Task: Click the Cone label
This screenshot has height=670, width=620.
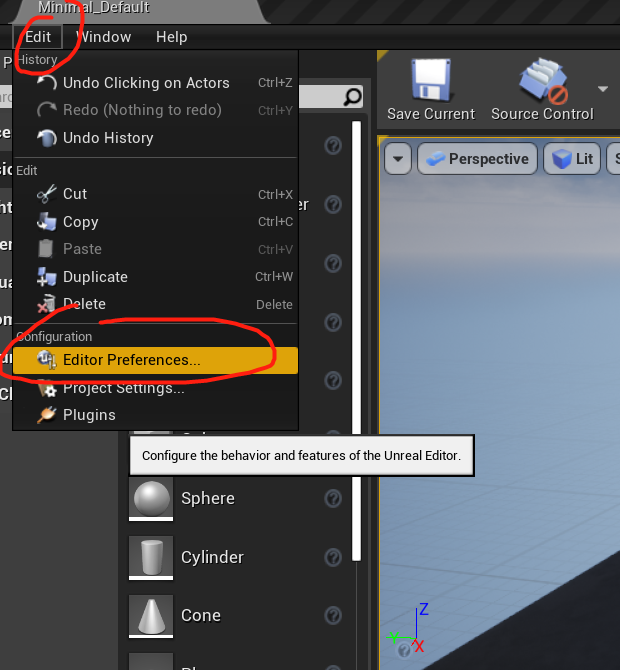Action: (201, 616)
